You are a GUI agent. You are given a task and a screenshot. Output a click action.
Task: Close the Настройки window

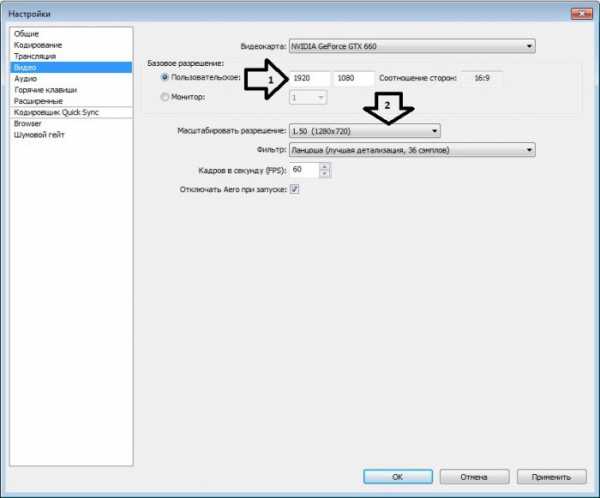pos(582,14)
